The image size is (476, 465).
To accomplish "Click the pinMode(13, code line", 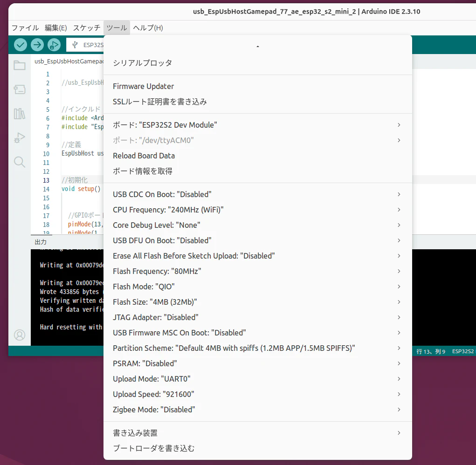I will tap(86, 224).
